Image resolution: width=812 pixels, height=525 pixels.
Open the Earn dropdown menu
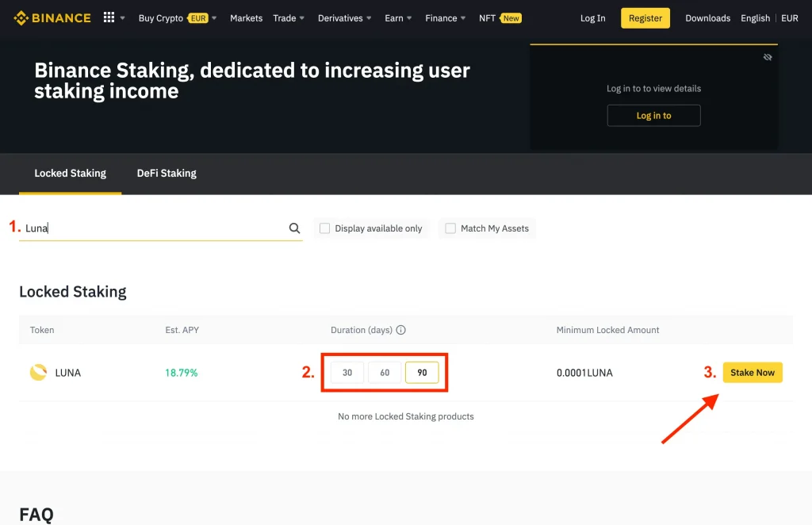coord(398,18)
